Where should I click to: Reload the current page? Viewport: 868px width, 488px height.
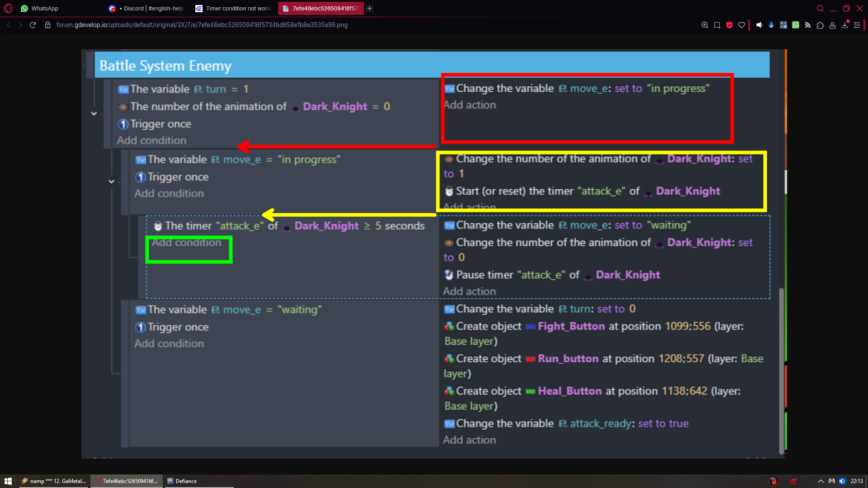33,25
